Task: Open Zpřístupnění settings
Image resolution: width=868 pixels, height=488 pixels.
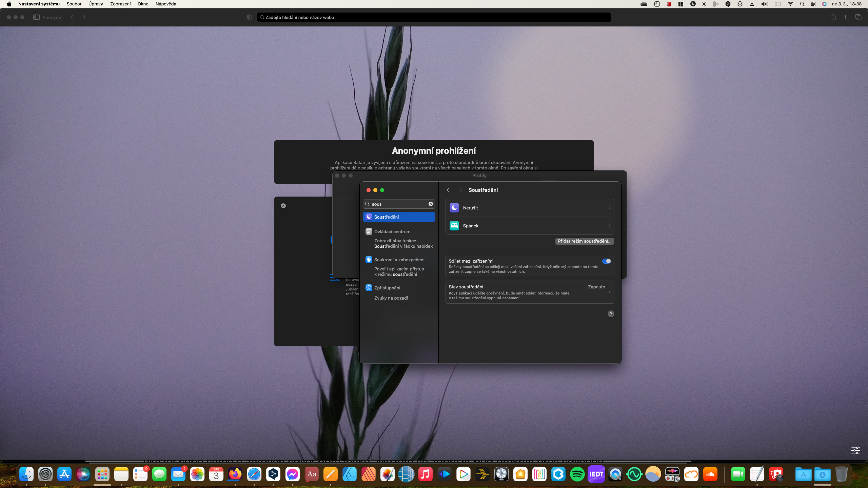Action: click(x=387, y=288)
